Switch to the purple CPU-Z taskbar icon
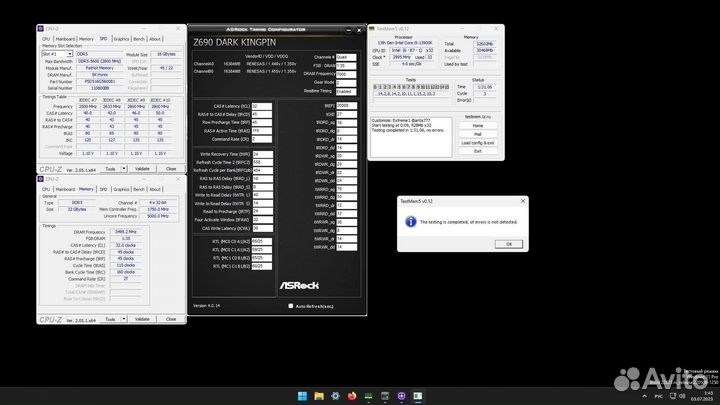The image size is (720, 405). [401, 396]
